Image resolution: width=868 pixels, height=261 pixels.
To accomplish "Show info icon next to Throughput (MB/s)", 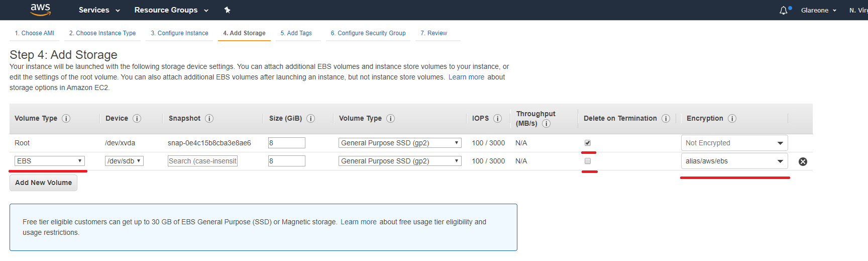I will coord(546,124).
